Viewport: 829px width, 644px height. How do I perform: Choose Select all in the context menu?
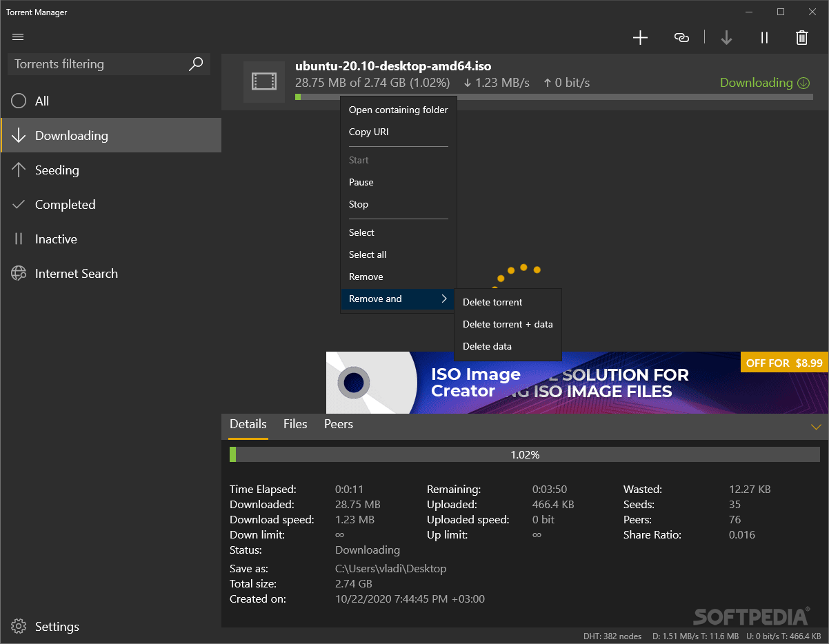[399, 254]
